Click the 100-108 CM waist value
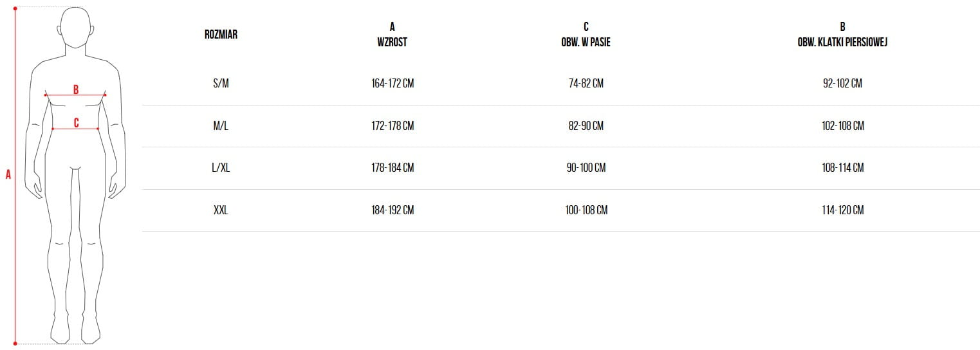The height and width of the screenshot is (350, 980). [586, 210]
